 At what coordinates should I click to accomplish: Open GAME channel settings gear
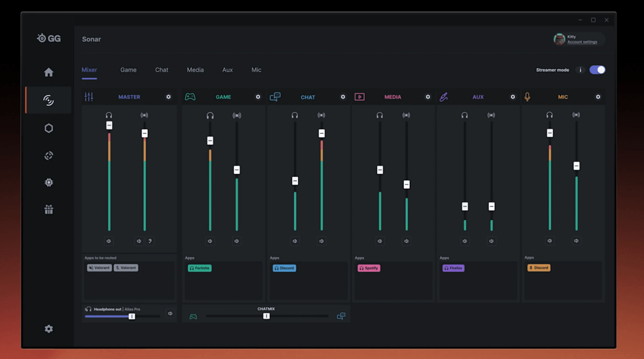(258, 97)
